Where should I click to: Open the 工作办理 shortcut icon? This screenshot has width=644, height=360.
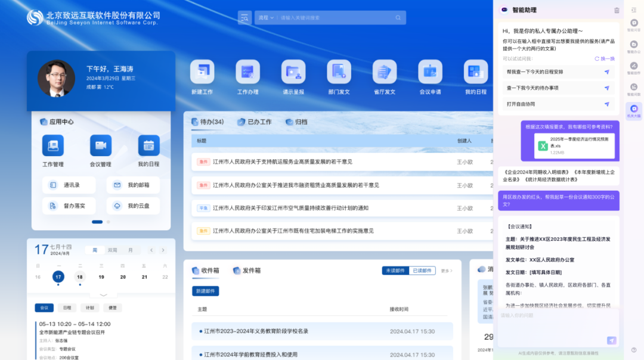[247, 72]
